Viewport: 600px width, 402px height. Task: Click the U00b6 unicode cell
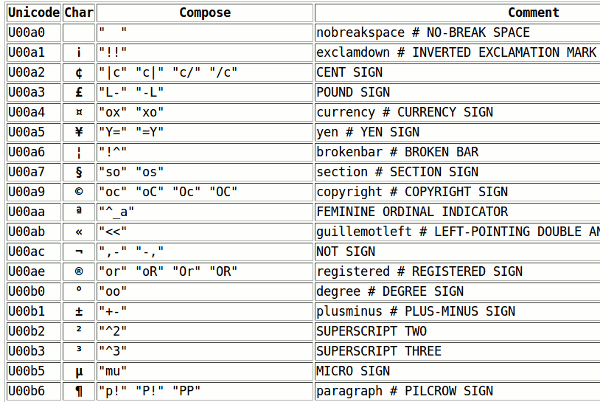[x=34, y=391]
